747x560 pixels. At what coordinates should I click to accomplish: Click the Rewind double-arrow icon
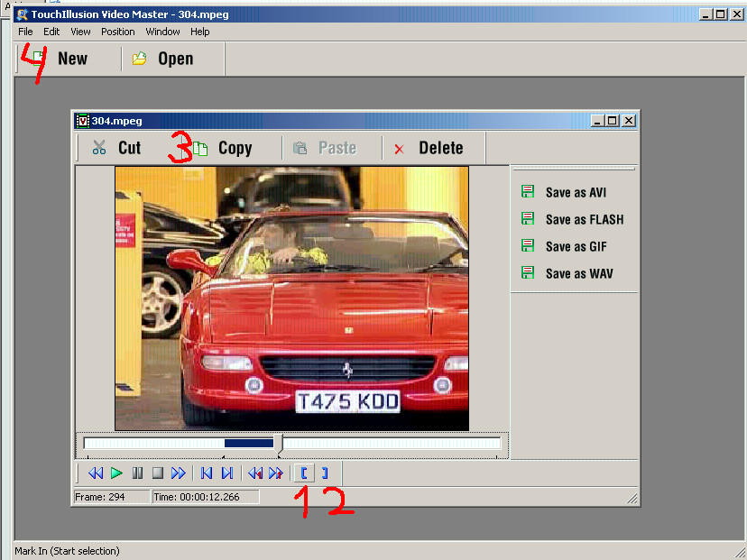tap(95, 473)
